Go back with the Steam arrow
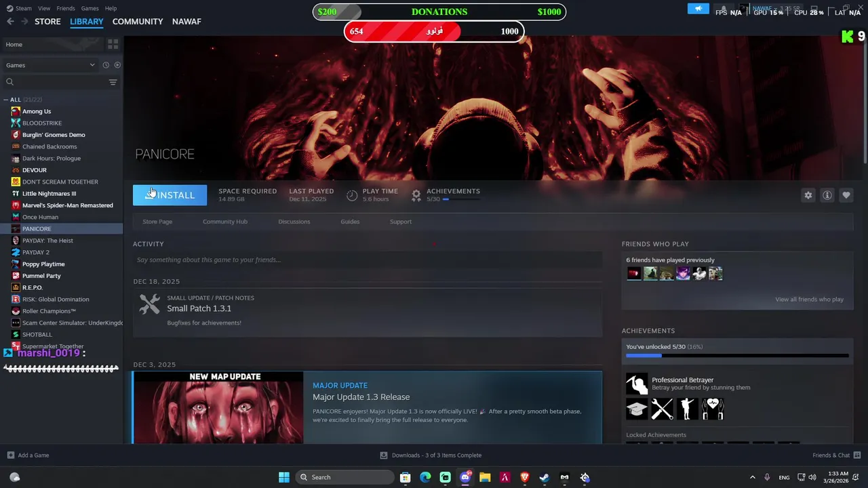 [x=10, y=22]
